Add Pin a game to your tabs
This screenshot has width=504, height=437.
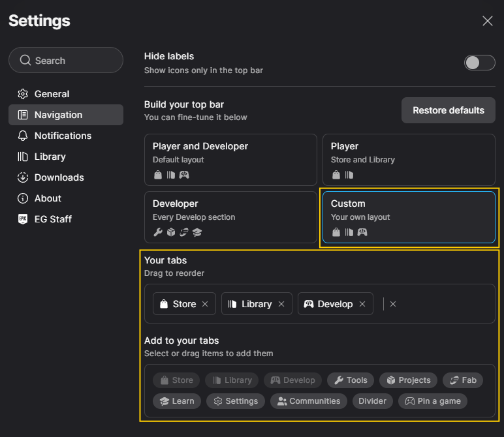433,401
